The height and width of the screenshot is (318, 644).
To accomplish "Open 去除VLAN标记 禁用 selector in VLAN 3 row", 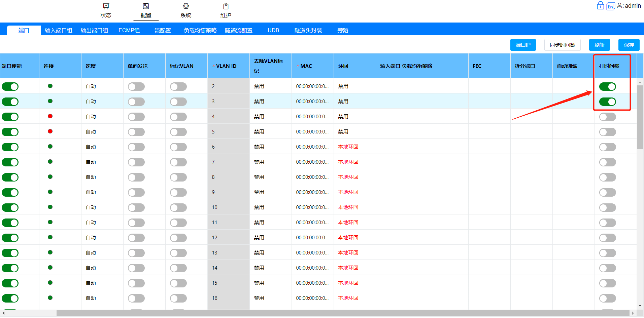I will [259, 102].
